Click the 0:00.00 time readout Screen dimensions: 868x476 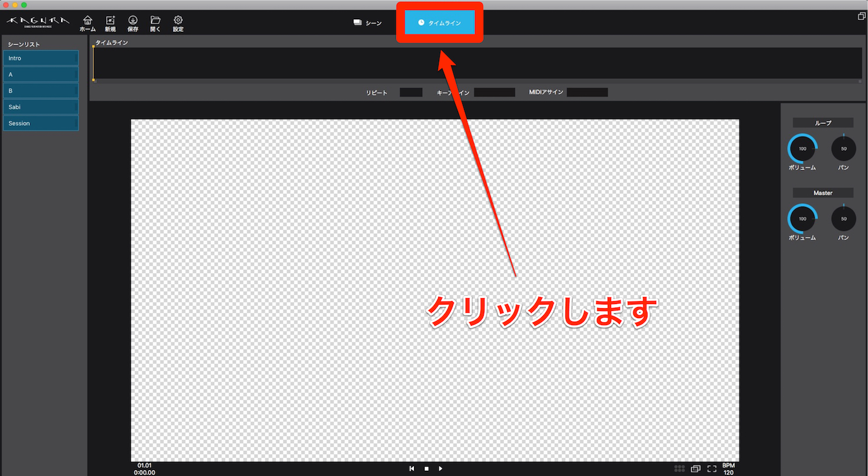click(144, 472)
